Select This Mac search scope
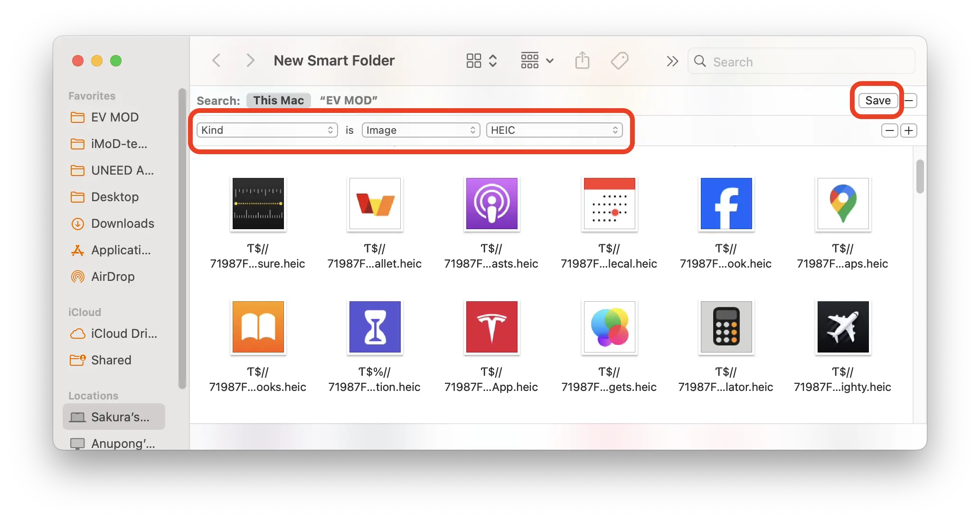 278,101
